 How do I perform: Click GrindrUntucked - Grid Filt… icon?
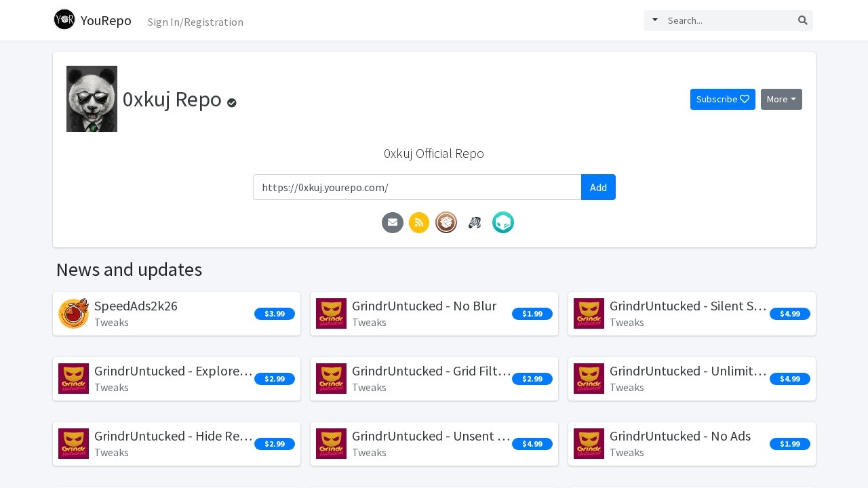pos(331,379)
